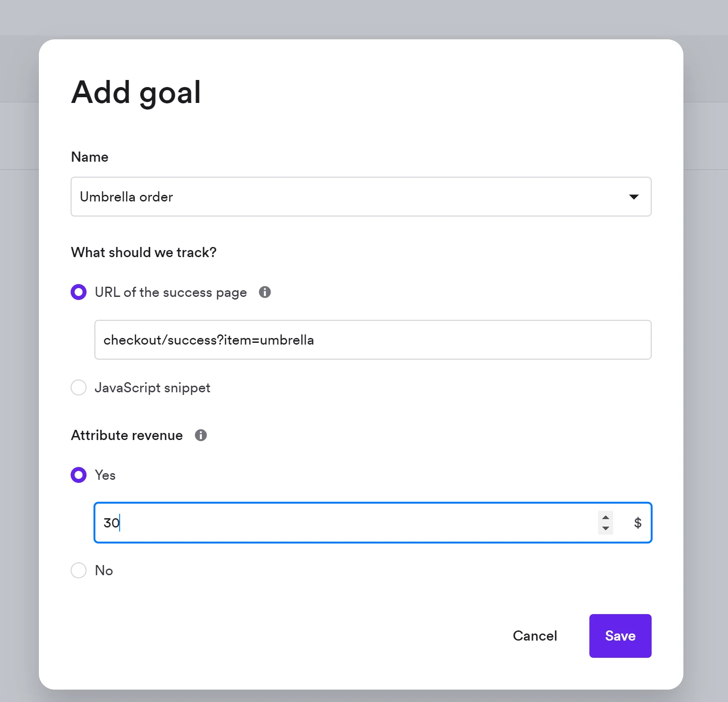
Task: Decrease revenue with the down stepper arrow
Action: (x=606, y=528)
